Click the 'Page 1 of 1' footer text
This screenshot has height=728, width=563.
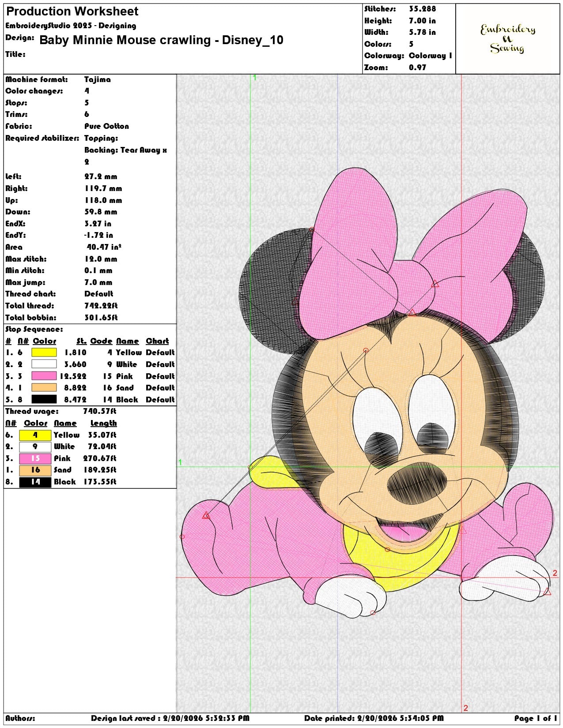pyautogui.click(x=536, y=718)
